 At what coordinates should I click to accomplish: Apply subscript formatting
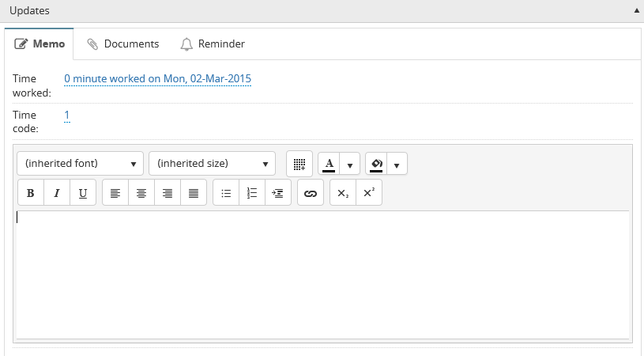tap(342, 193)
